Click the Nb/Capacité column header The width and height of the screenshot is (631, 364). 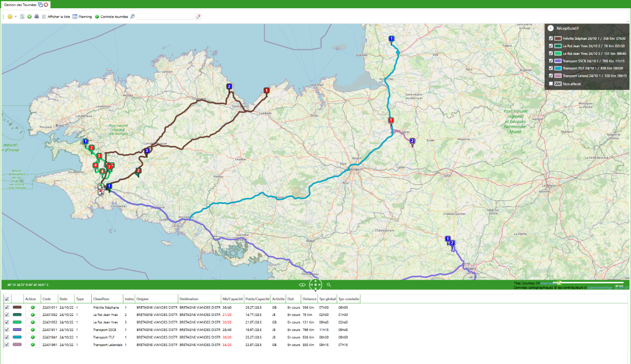(x=232, y=299)
